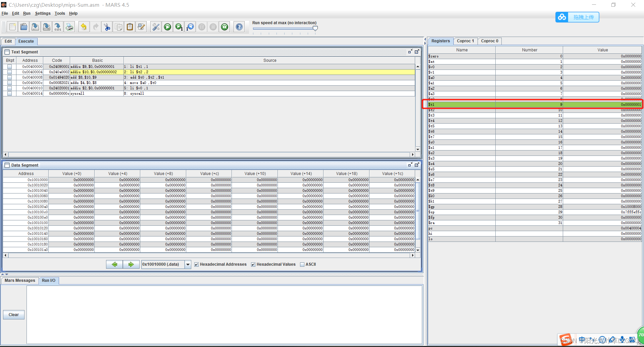The width and height of the screenshot is (644, 347).
Task: Set breakpoint at address 0x00400010
Action: [9, 88]
